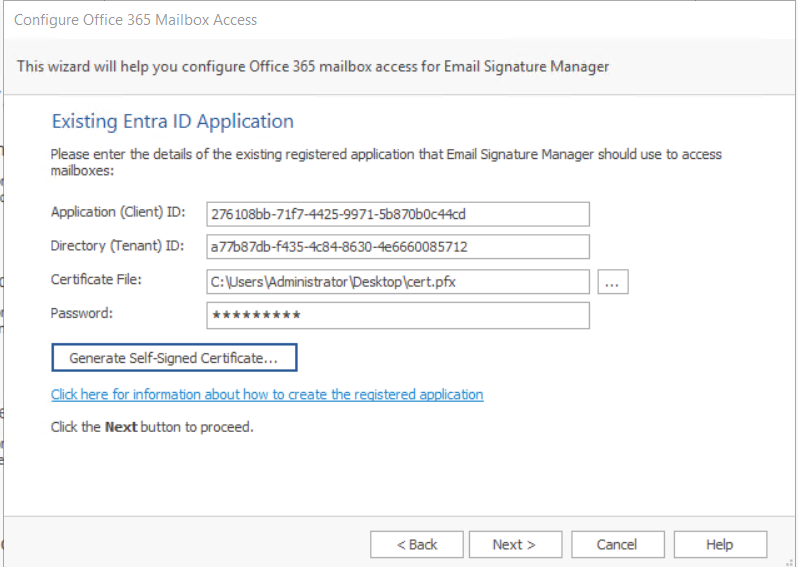This screenshot has height=567, width=798.
Task: Click the Existing Entra ID Application heading
Action: [x=173, y=121]
